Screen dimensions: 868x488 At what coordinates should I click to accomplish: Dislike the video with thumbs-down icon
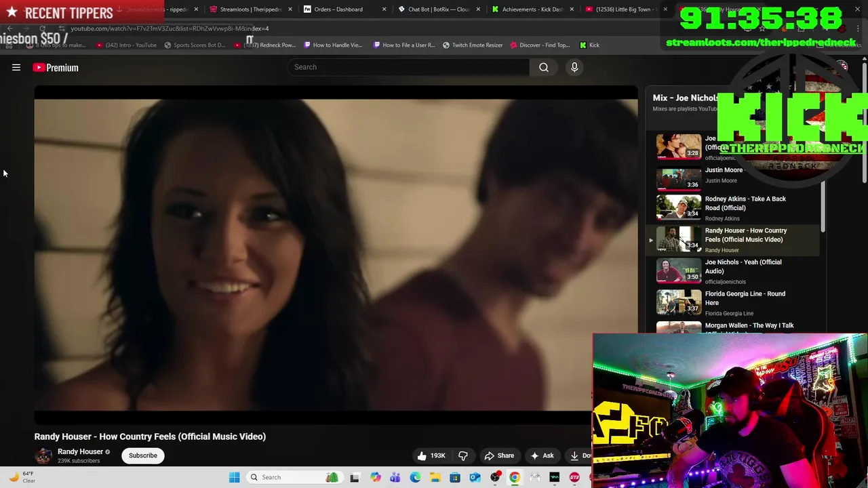click(463, 455)
